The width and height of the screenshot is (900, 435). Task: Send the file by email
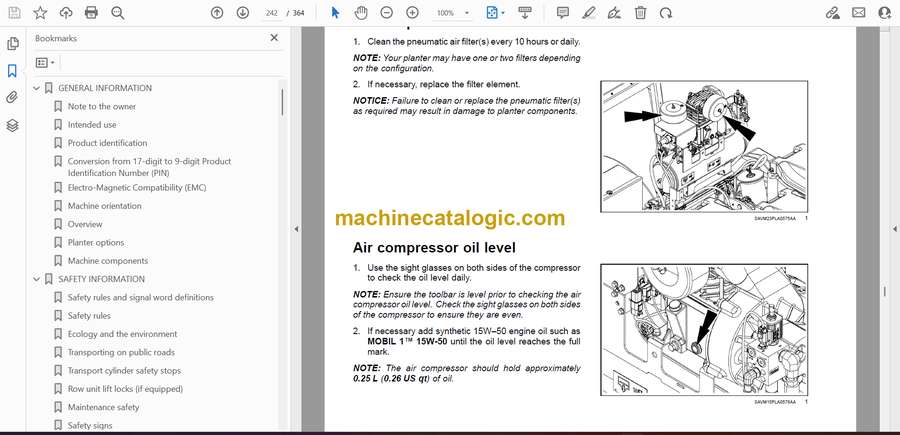[x=859, y=13]
